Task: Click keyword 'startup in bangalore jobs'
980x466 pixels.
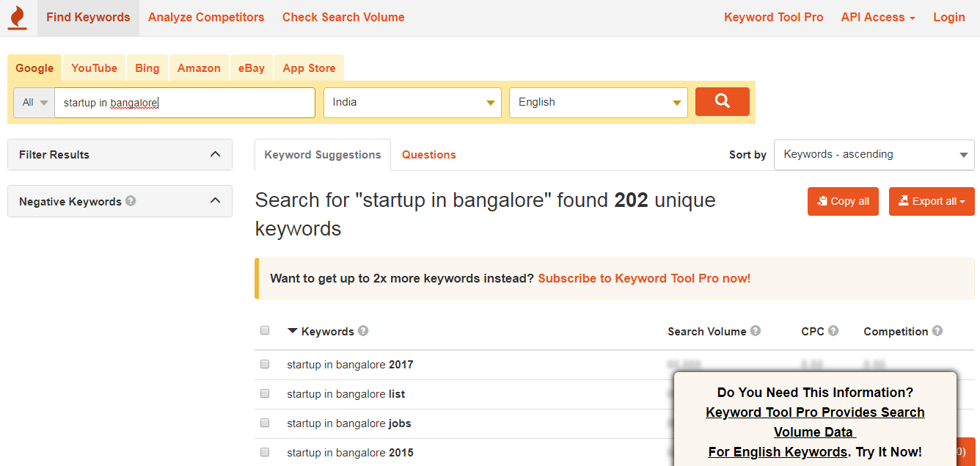Action: click(349, 423)
